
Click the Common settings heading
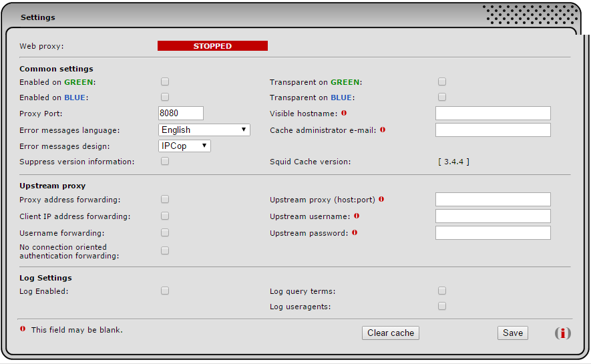pyautogui.click(x=56, y=69)
